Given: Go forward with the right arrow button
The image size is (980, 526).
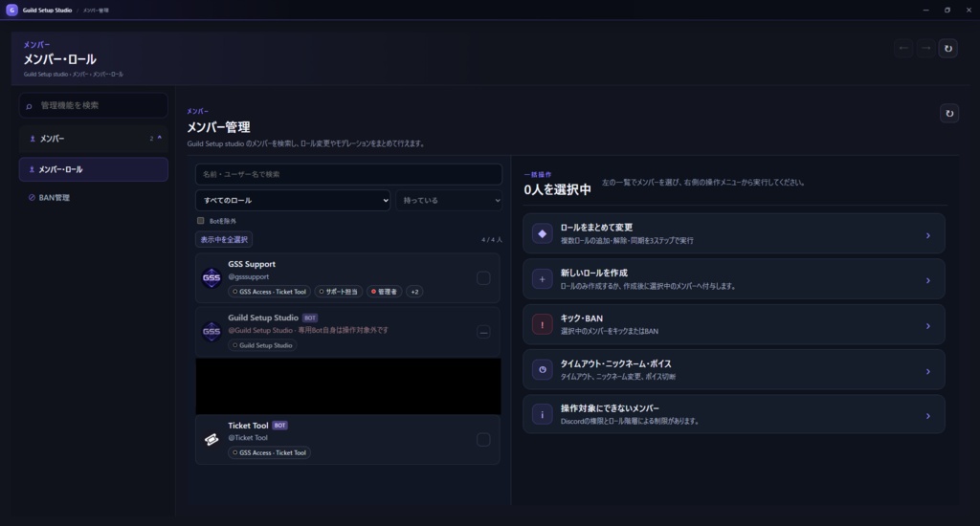Looking at the screenshot, I should click(x=925, y=48).
